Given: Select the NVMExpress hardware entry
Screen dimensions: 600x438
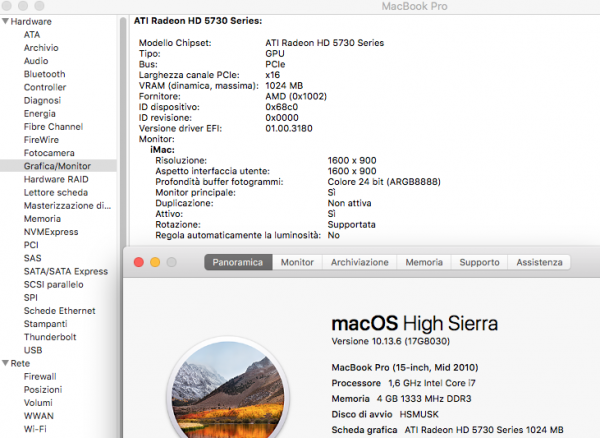Looking at the screenshot, I should [x=51, y=231].
